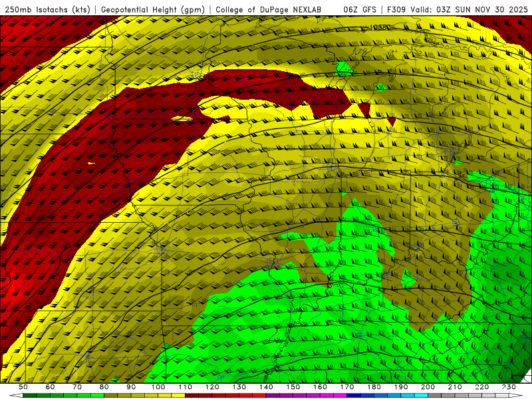532x399 pixels.
Task: Click the 160 value on the legend
Action: pyautogui.click(x=320, y=387)
